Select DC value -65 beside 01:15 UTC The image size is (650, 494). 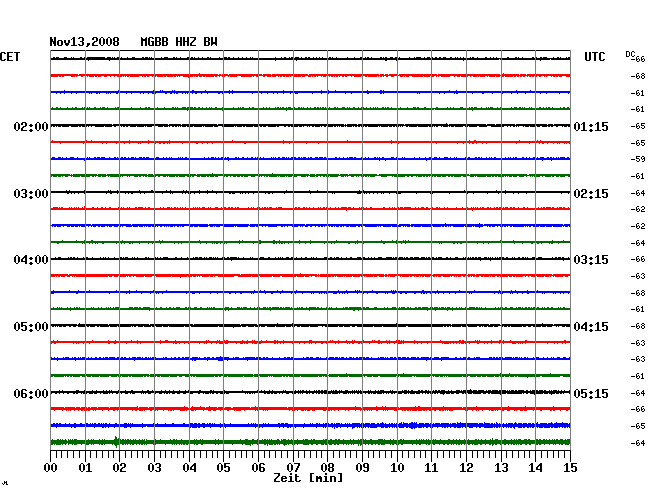point(638,126)
